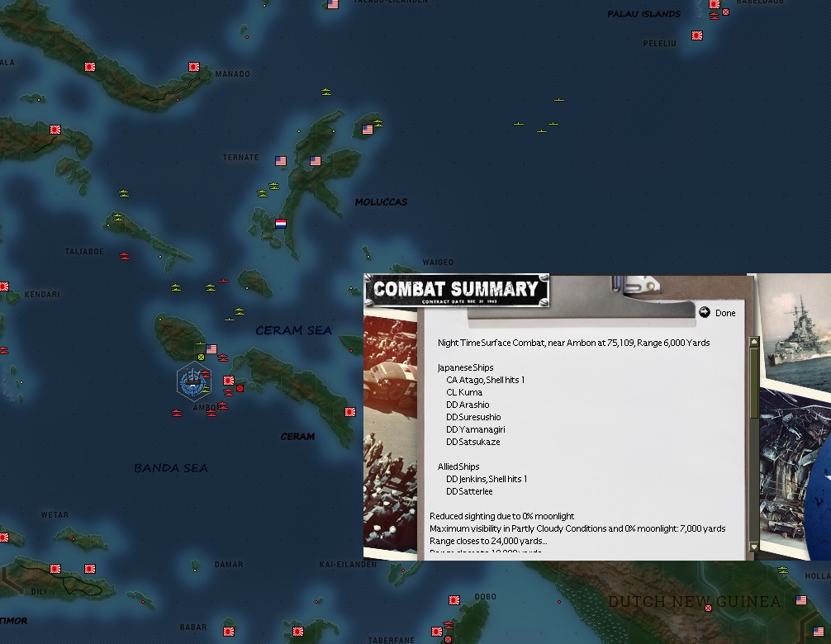Click the US flag on Morotai island

click(368, 130)
